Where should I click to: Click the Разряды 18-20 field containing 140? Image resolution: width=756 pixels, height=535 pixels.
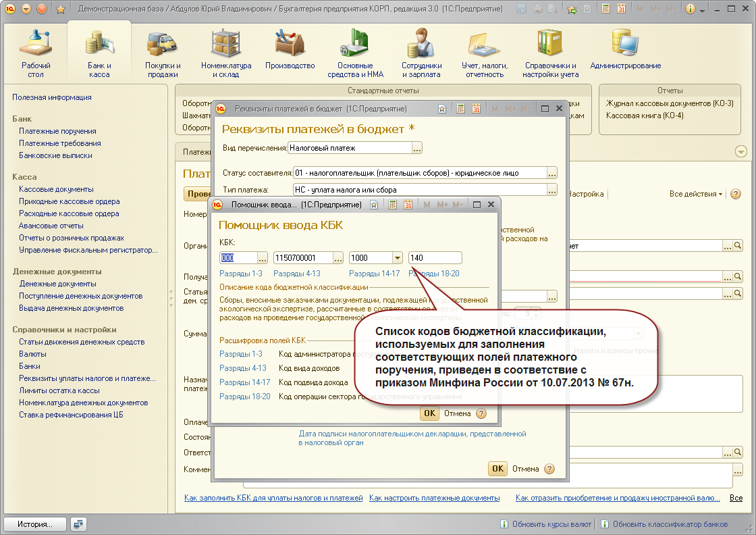tap(435, 258)
